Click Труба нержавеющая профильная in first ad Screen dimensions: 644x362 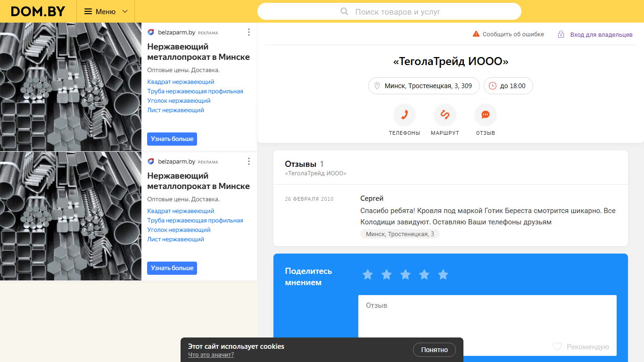pyautogui.click(x=195, y=91)
